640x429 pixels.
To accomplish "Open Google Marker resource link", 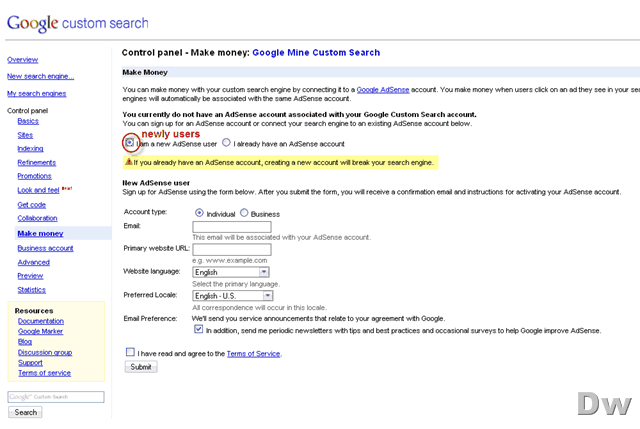I will [40, 331].
